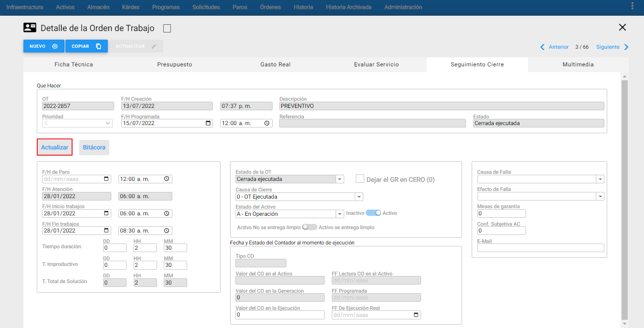The height and width of the screenshot is (328, 644).
Task: Open calendar picker for F/H de Paro
Action: pos(106,179)
